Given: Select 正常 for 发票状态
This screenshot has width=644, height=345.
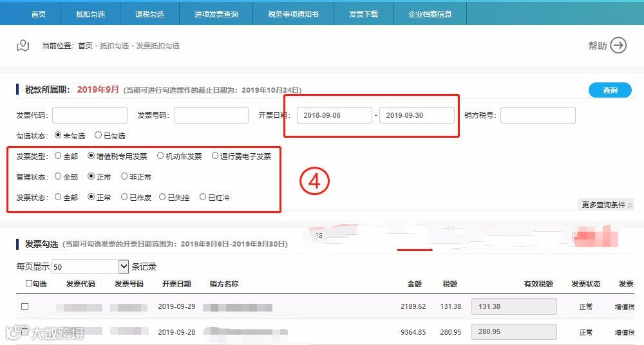Looking at the screenshot, I should [x=91, y=197].
